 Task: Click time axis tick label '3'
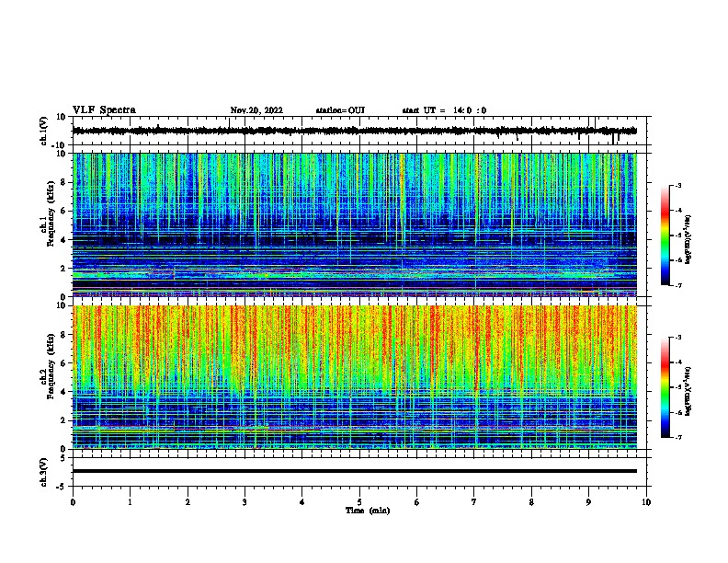tap(245, 502)
